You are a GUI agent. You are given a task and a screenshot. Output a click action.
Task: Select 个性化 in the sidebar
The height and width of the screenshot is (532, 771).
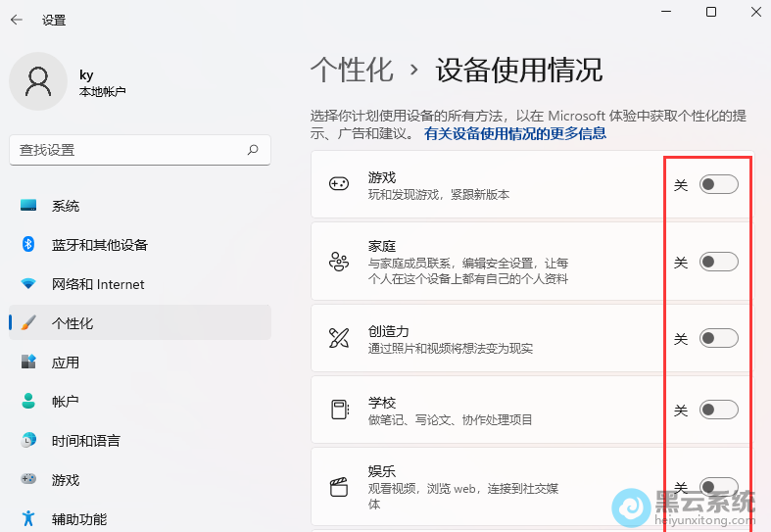point(140,322)
